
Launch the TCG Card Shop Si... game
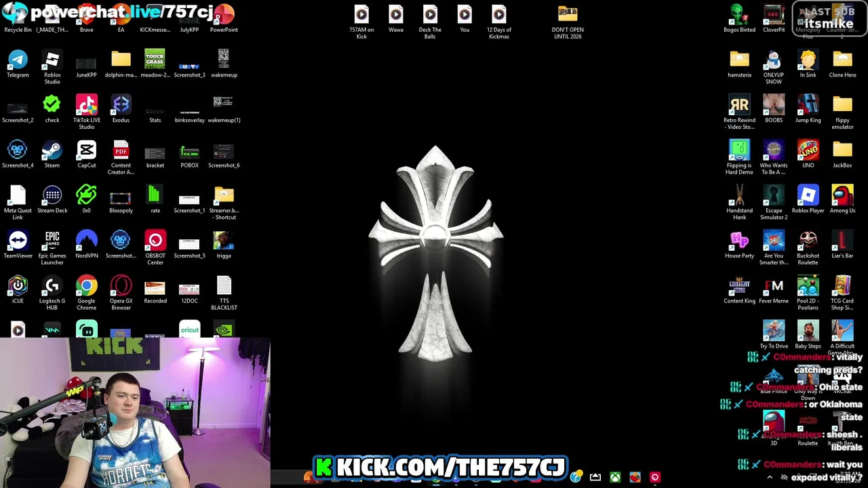(842, 293)
